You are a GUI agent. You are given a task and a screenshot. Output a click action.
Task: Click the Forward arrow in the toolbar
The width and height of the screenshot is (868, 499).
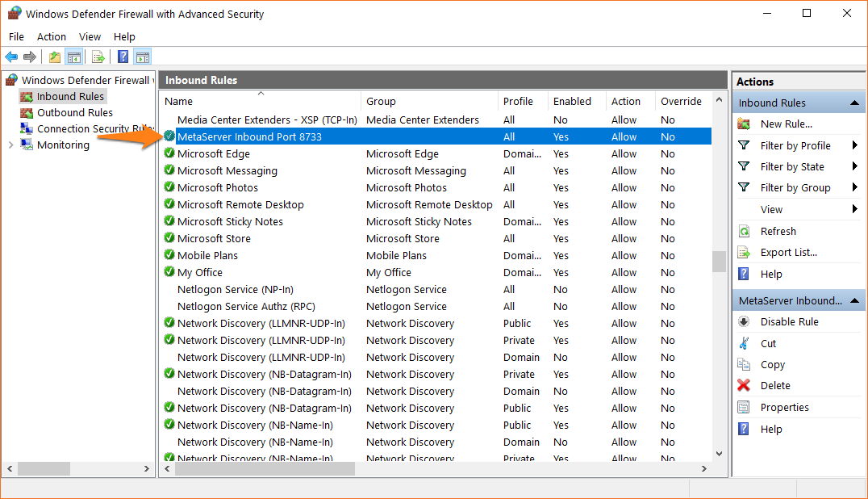pos(30,57)
